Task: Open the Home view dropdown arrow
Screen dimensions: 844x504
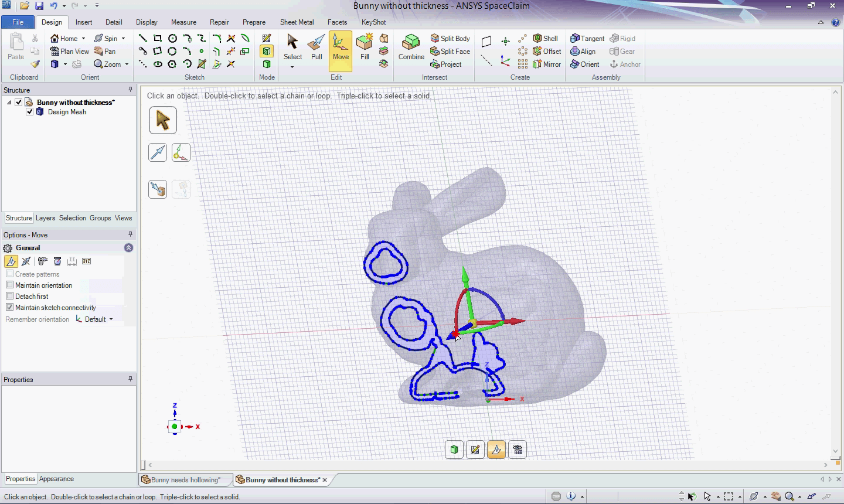Action: [x=83, y=39]
